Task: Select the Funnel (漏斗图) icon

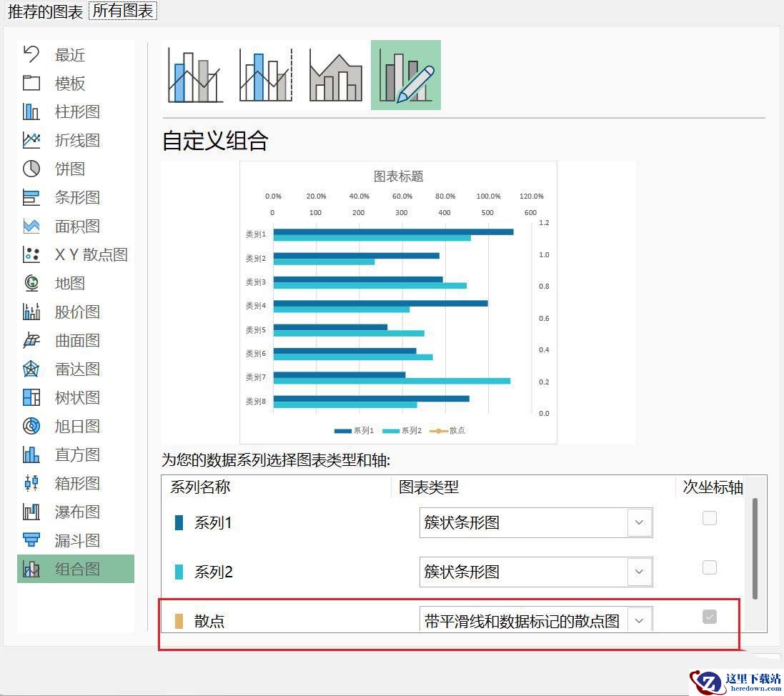Action: [31, 540]
